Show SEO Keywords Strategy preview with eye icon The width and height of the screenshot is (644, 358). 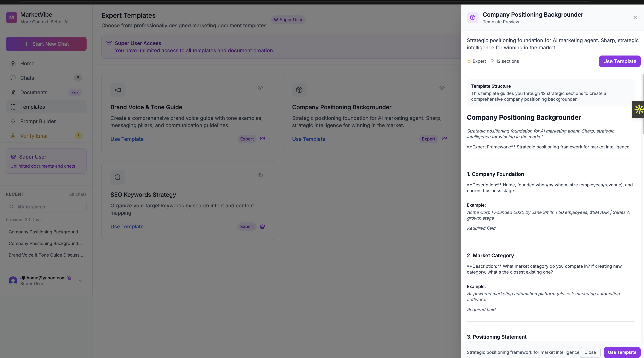pos(260,175)
